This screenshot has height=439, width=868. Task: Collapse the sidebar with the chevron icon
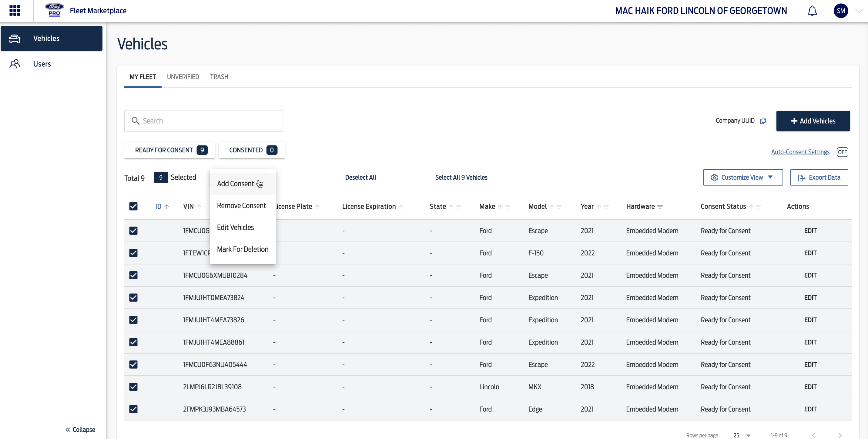pos(69,429)
